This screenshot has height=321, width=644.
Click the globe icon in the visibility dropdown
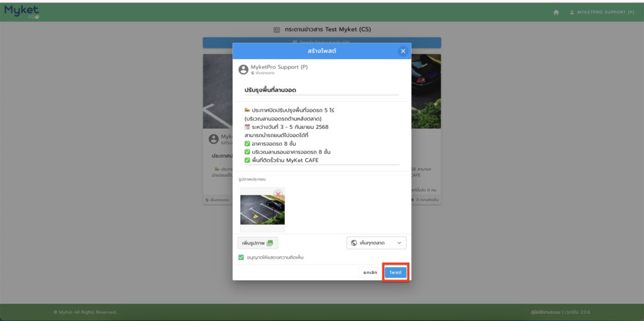(354, 243)
